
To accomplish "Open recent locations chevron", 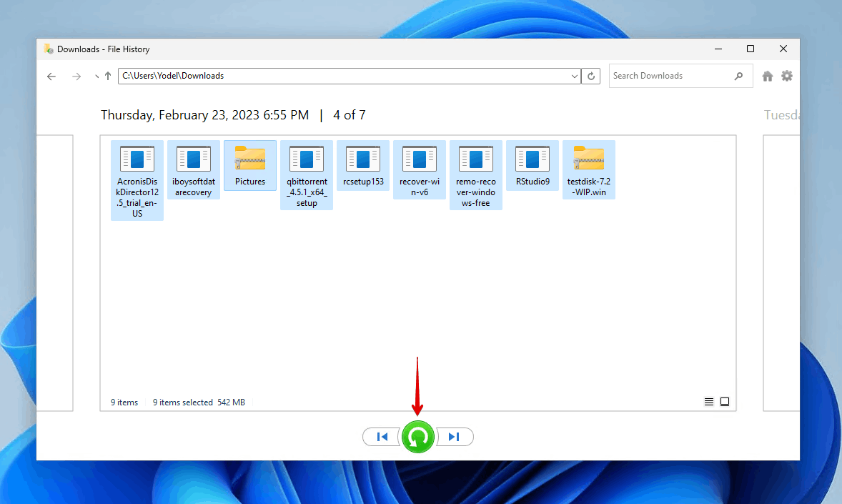I will (96, 76).
